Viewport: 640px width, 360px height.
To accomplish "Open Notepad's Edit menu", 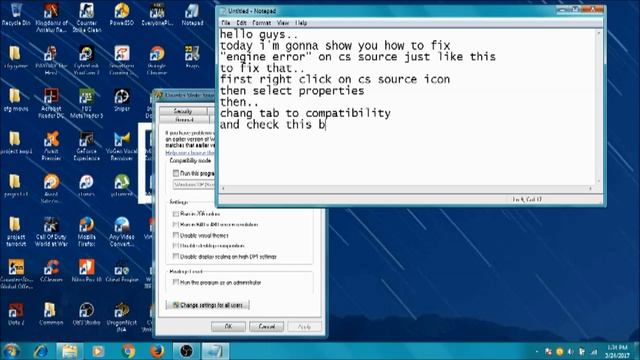I will (241, 23).
